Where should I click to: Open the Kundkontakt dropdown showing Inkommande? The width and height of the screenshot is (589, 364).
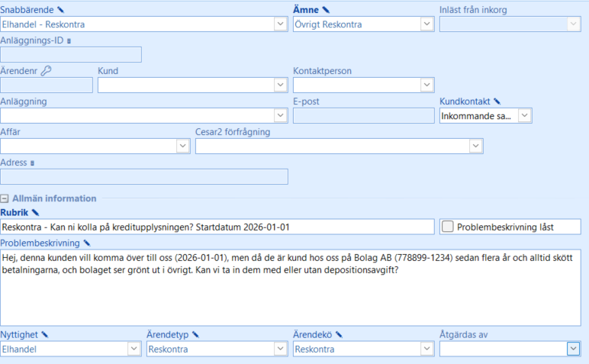tap(524, 115)
